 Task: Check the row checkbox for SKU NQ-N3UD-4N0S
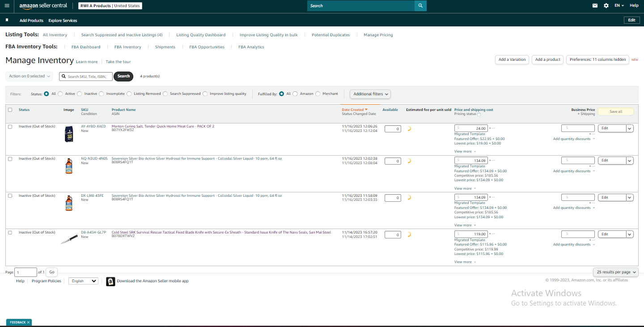click(x=10, y=159)
